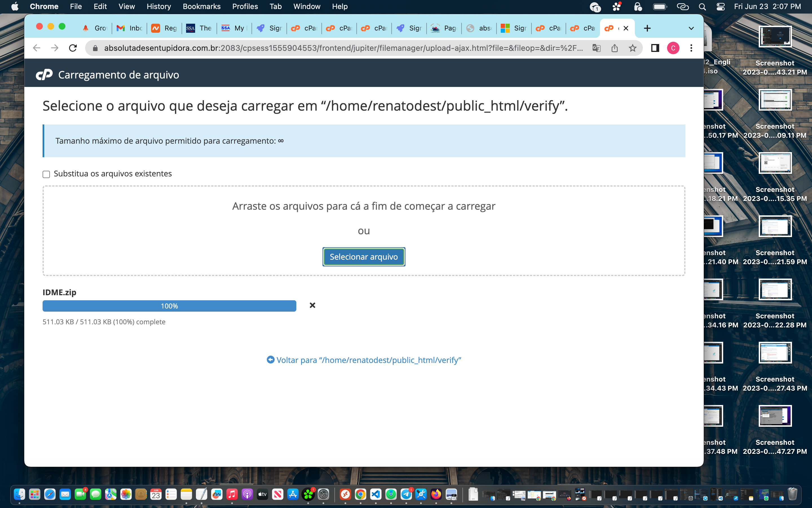Screen dimensions: 812x508
Task: Open System Settings from the dock
Action: [x=323, y=494]
